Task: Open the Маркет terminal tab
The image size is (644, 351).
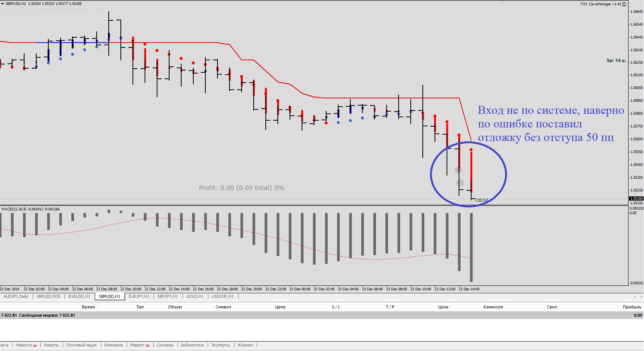Action: [140, 345]
